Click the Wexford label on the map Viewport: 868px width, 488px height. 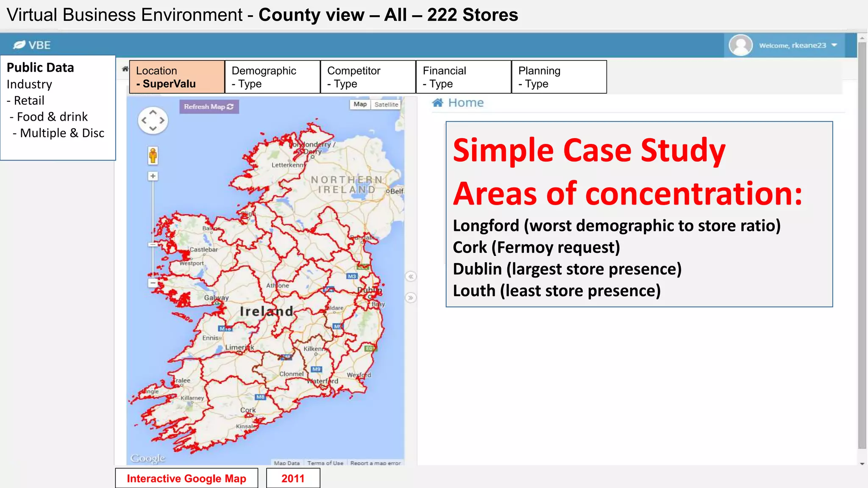pos(359,375)
